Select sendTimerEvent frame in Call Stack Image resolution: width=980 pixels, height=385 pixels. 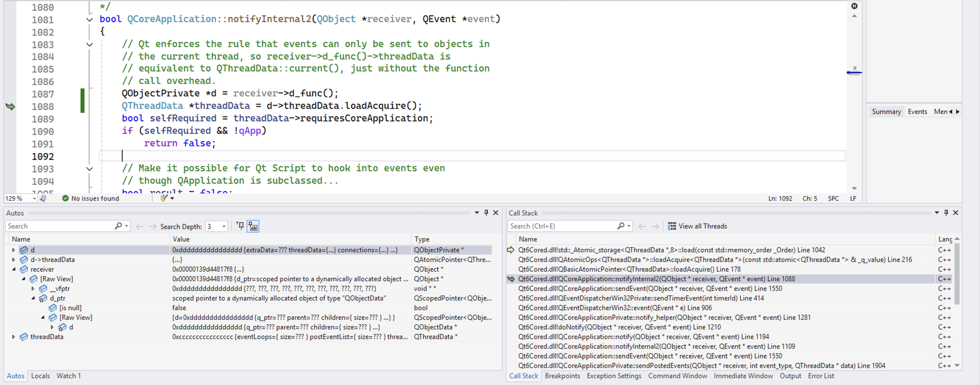(x=641, y=298)
